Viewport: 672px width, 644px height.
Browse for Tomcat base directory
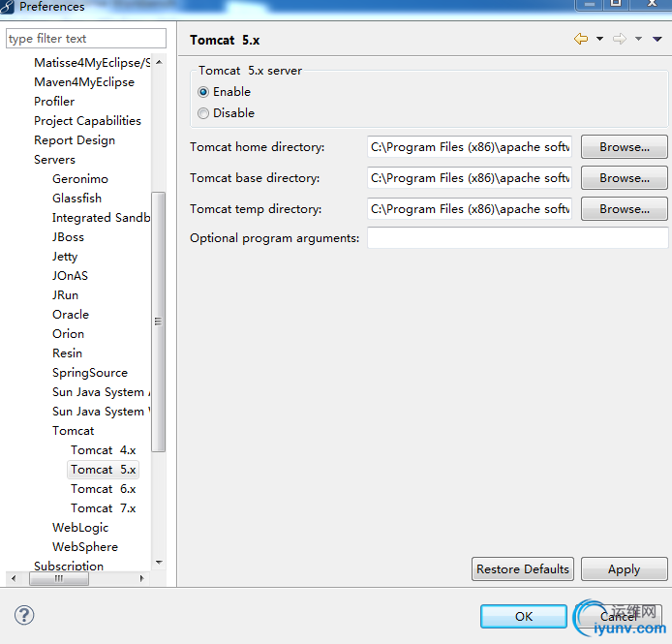pos(624,178)
